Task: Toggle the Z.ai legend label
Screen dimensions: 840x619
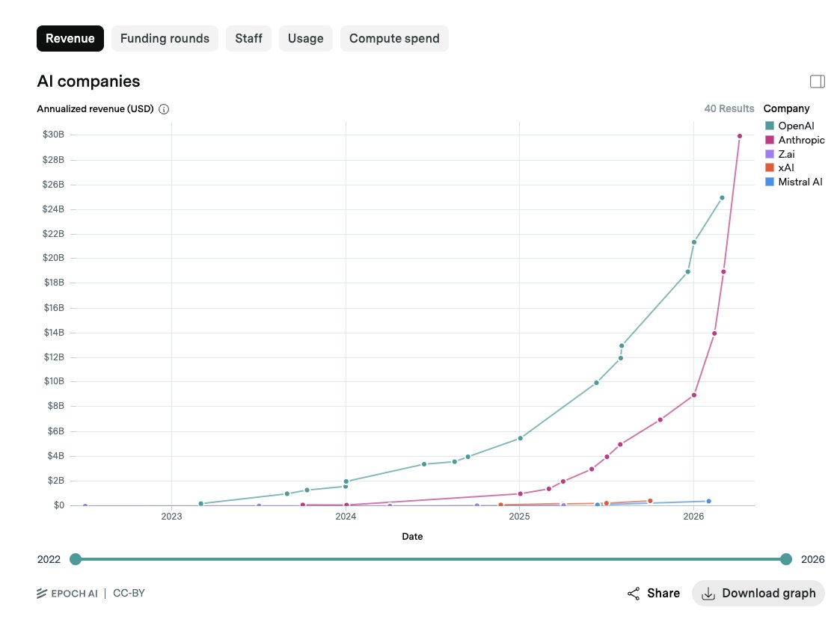Action: pos(786,154)
